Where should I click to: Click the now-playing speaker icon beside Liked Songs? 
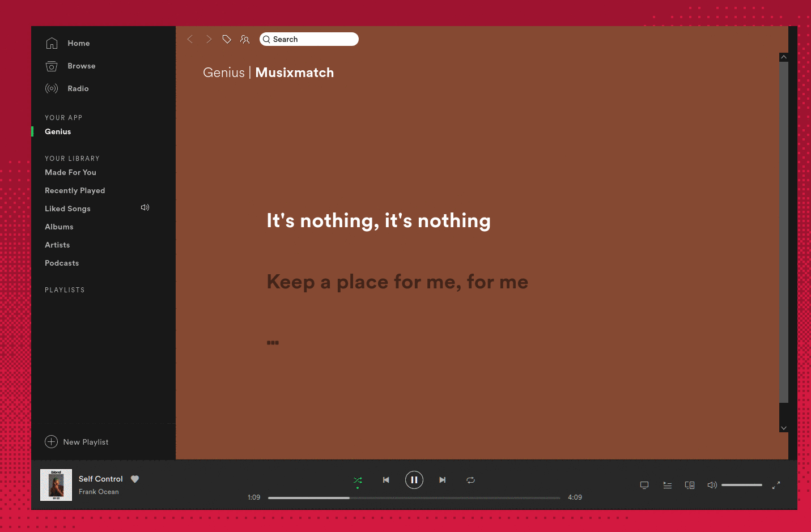145,207
